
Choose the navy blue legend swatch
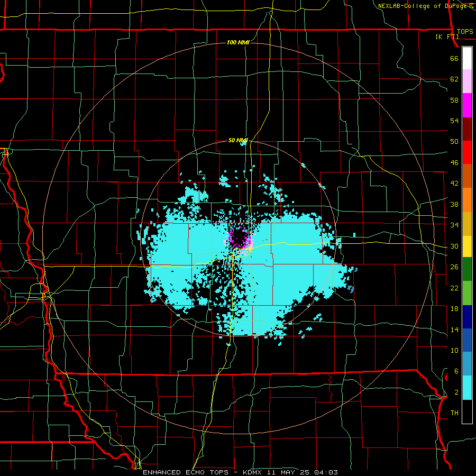[467, 317]
